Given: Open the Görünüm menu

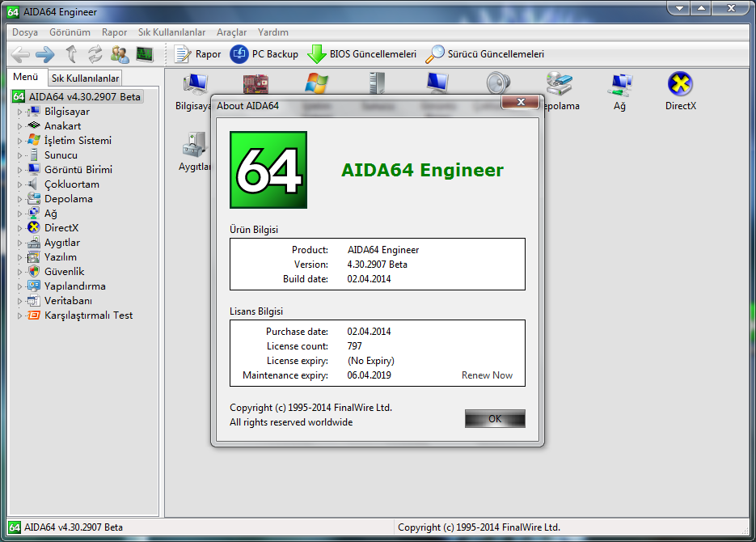Looking at the screenshot, I should click(70, 32).
